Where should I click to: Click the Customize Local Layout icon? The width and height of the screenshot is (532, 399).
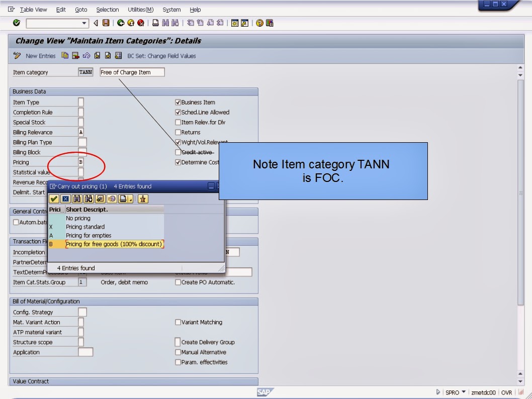[x=270, y=23]
